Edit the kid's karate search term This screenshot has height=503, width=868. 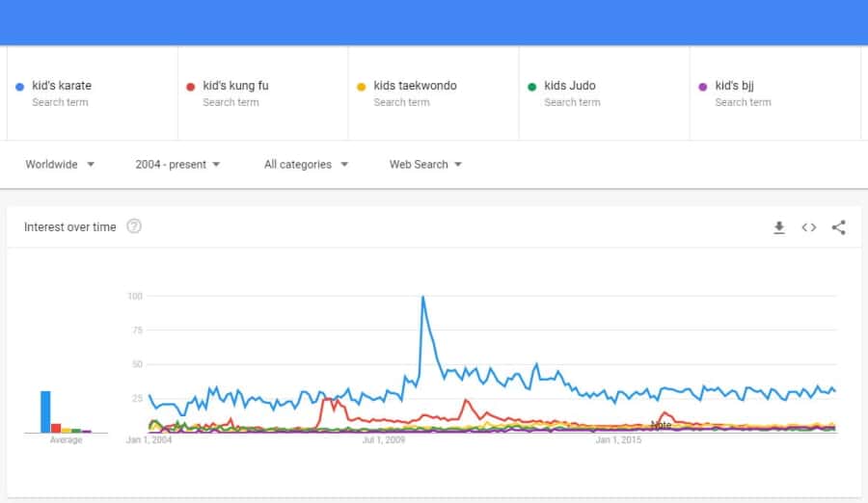(x=93, y=93)
